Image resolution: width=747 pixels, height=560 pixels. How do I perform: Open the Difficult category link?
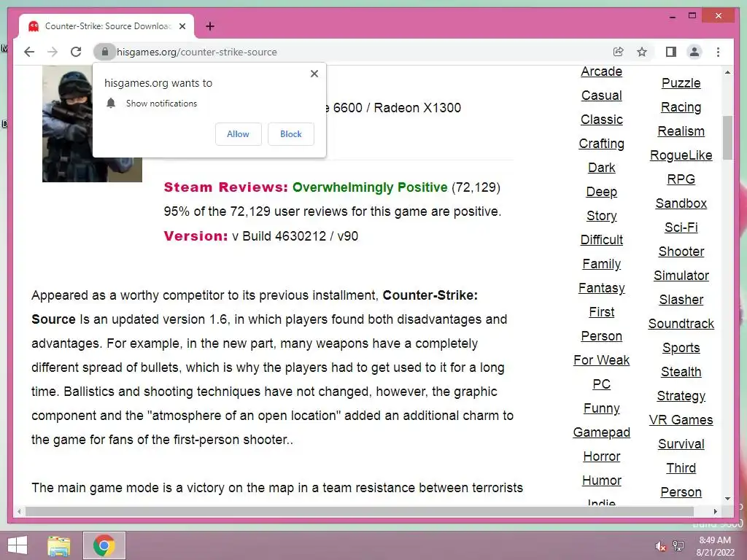(601, 239)
